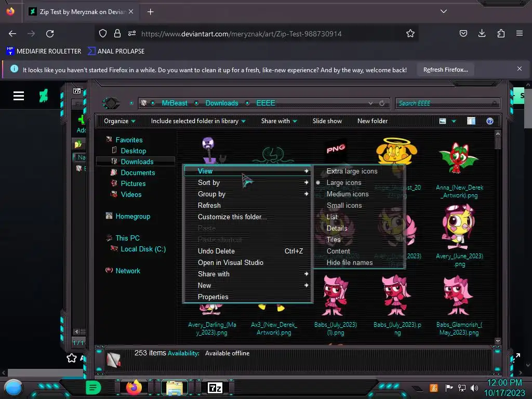Open the Share with toolbar dropdown
This screenshot has height=399, width=532.
point(279,121)
